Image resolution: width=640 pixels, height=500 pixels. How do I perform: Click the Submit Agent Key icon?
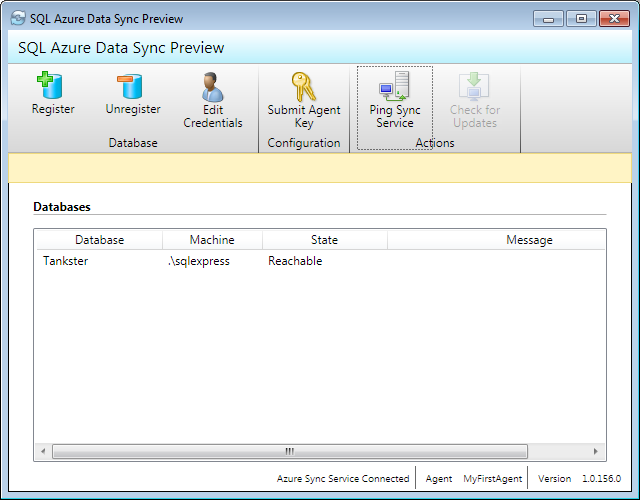[304, 88]
